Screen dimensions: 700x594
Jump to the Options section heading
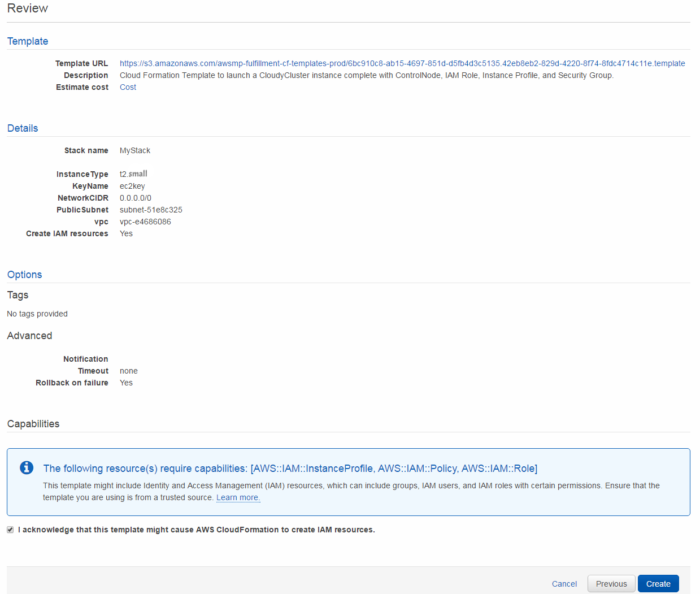coord(24,275)
